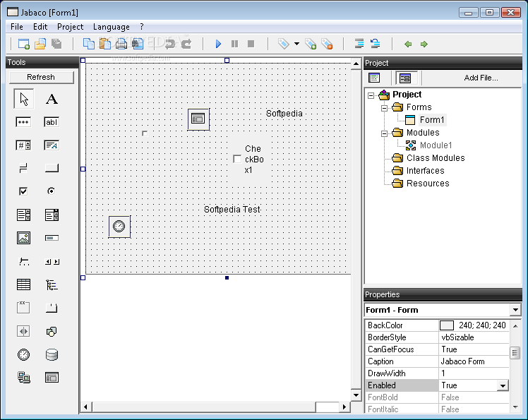This screenshot has height=420, width=528.
Task: Click the Add File... button
Action: point(481,78)
